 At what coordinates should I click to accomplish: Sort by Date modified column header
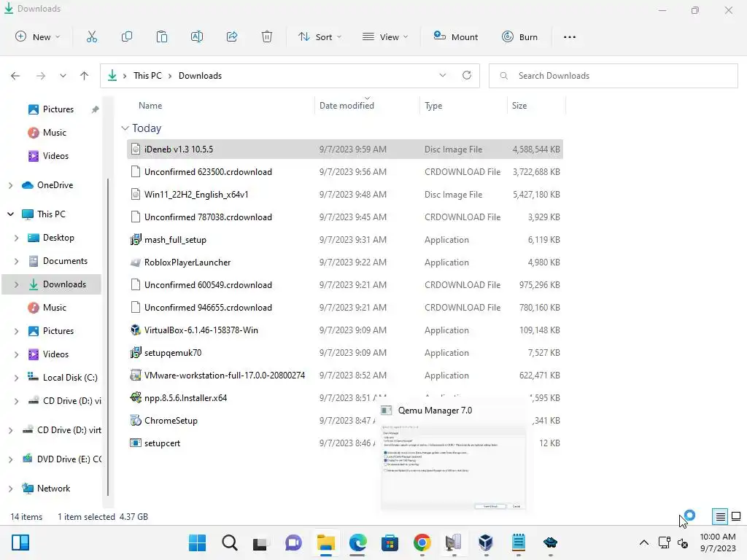click(347, 106)
